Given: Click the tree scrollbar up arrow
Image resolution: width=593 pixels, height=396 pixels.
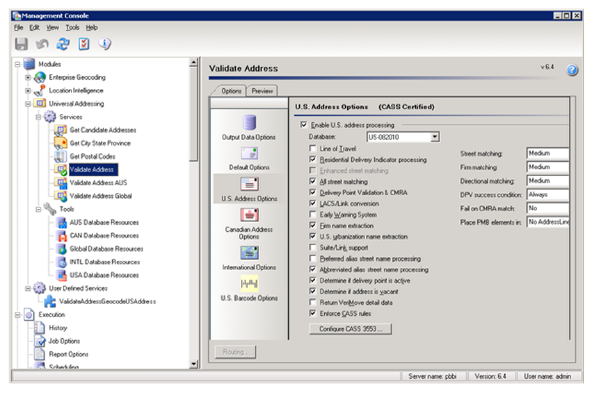Looking at the screenshot, I should click(x=194, y=62).
